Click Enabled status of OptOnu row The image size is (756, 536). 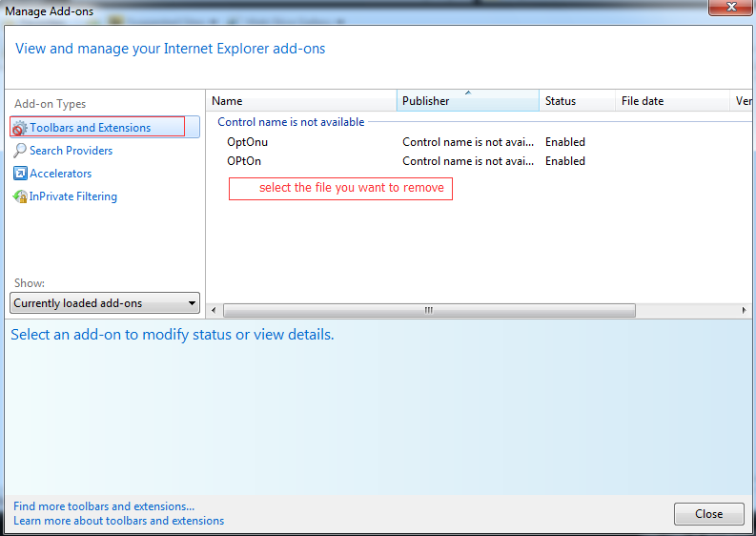click(x=565, y=142)
